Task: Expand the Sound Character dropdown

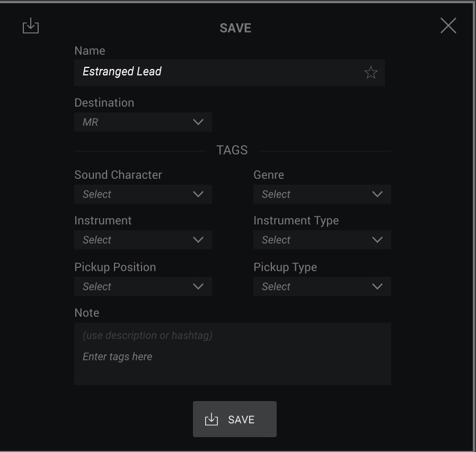Action: 143,194
